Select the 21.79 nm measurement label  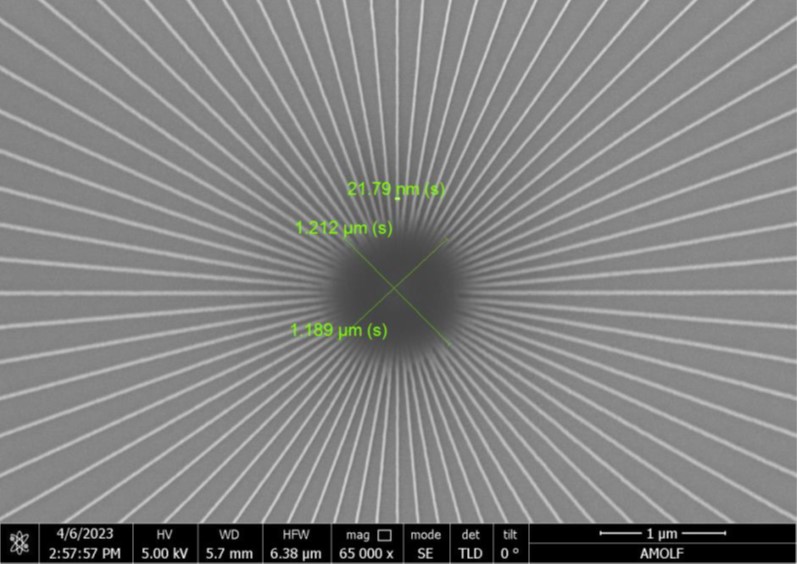pyautogui.click(x=395, y=189)
